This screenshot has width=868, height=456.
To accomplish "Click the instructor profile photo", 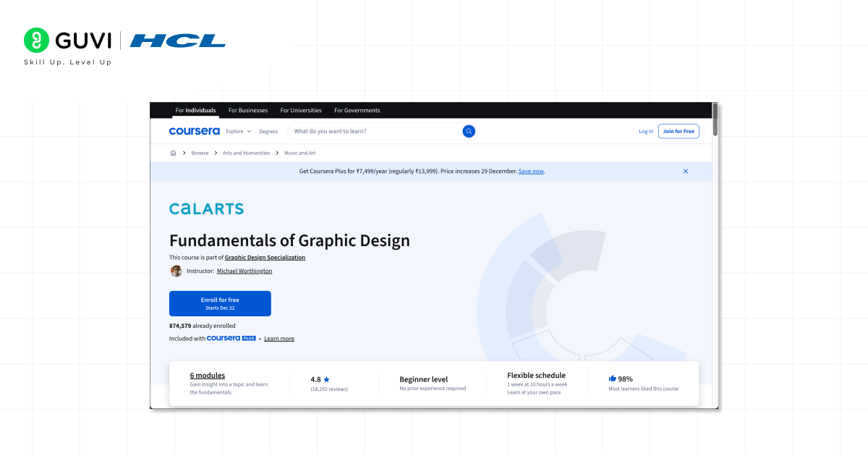I will coord(176,271).
